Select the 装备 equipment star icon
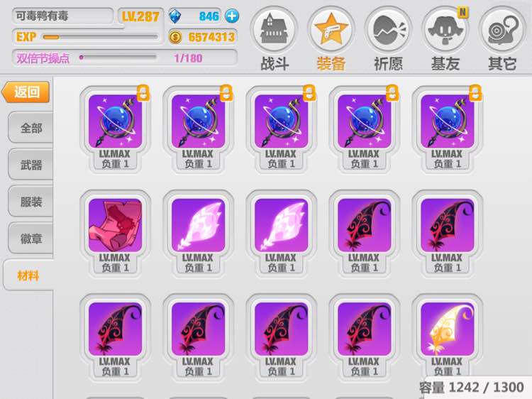The height and width of the screenshot is (399, 532). point(331,30)
